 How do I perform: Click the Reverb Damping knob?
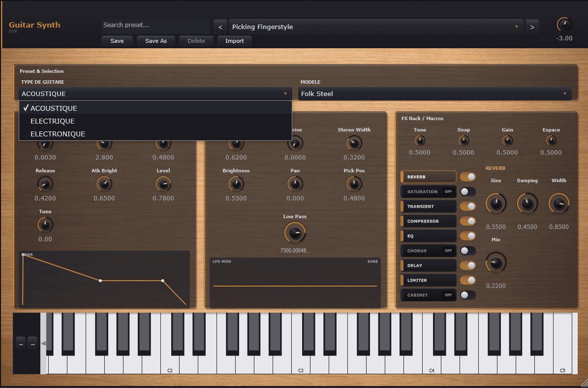coord(527,203)
